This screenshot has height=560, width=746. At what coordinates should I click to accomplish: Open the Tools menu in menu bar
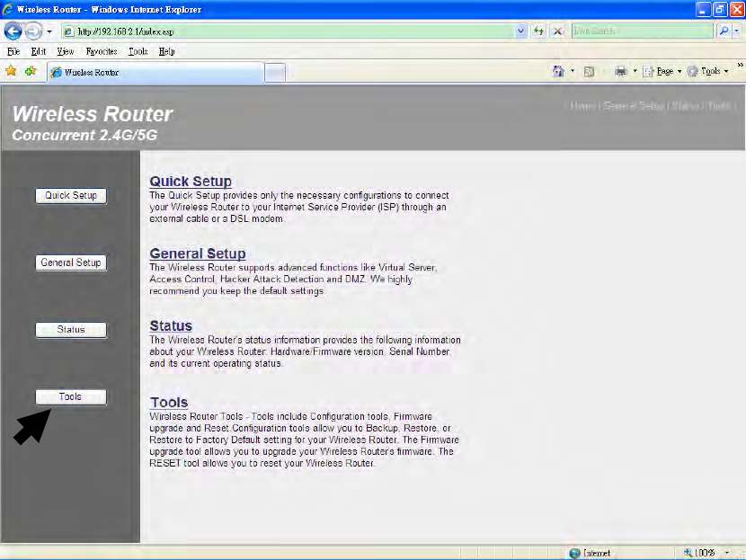pos(138,51)
